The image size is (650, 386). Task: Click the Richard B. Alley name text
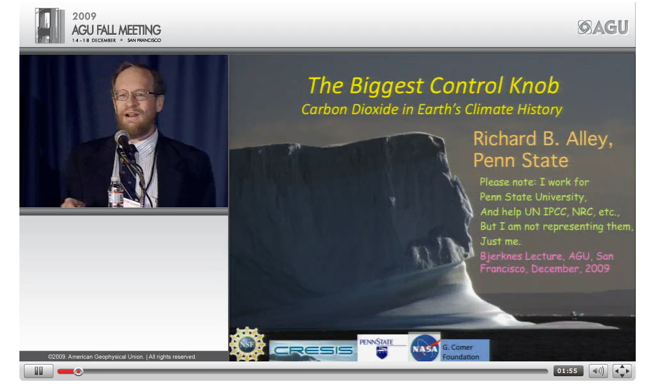[543, 138]
